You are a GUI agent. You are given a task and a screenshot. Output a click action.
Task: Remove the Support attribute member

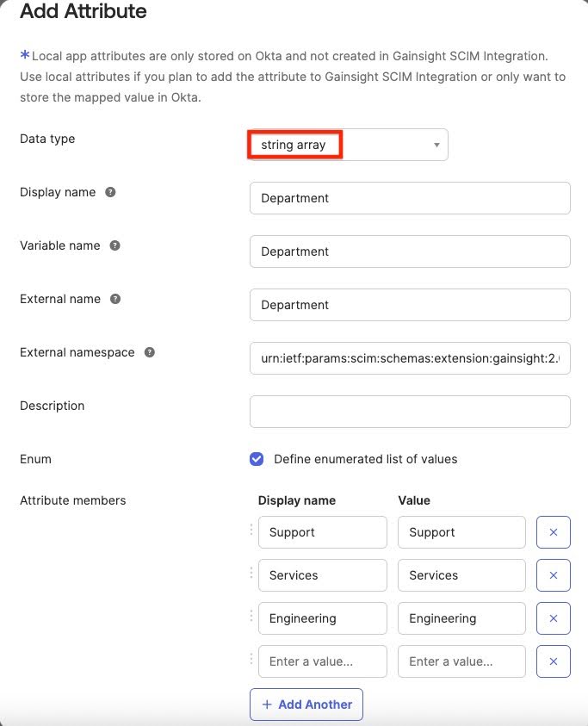click(553, 532)
